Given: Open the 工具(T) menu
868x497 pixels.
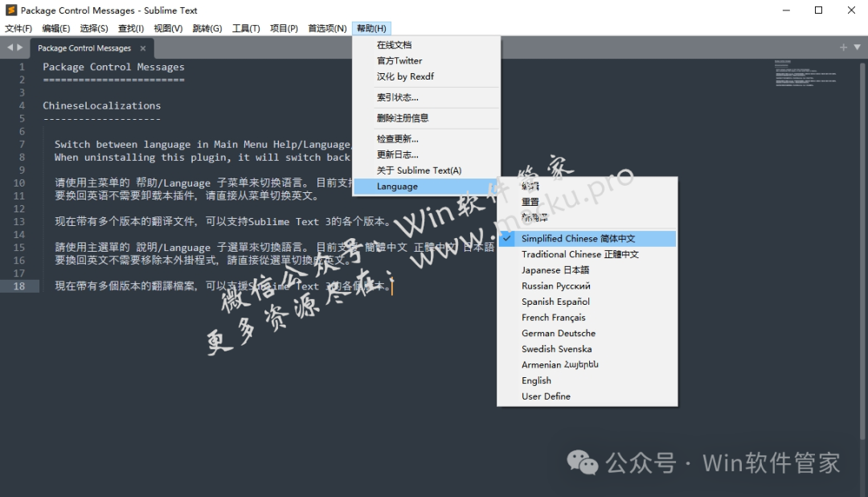Looking at the screenshot, I should (246, 28).
